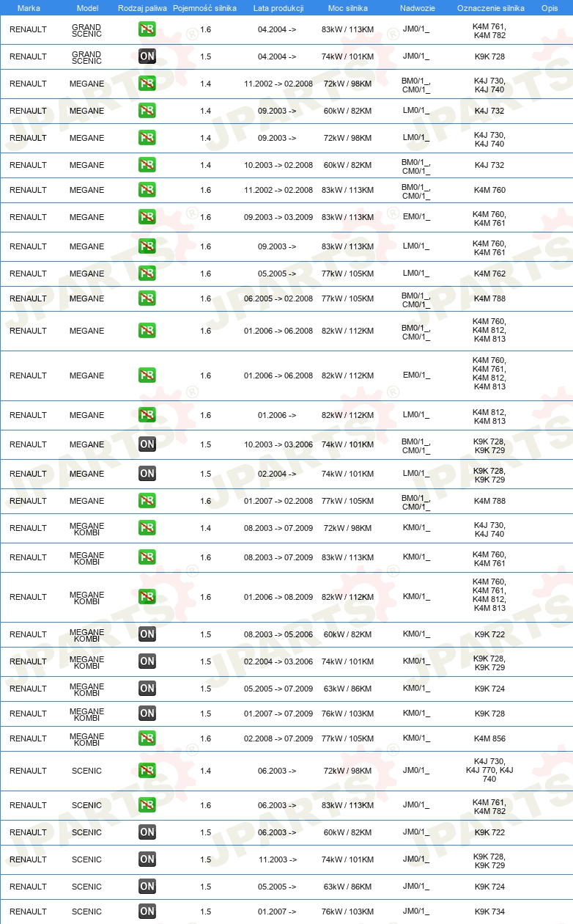The image size is (573, 924).
Task: Click power value 76kW / 103KM in Scenic row
Action: click(347, 912)
